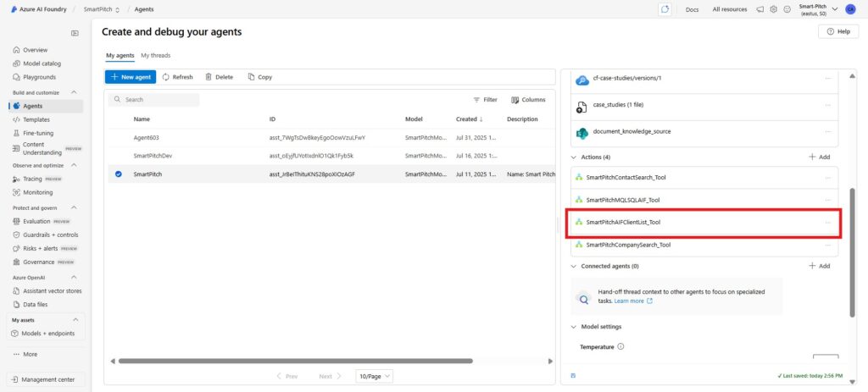Click the SharePoint document_knowledge_source icon
Screen dimensions: 868x392
tap(582, 132)
